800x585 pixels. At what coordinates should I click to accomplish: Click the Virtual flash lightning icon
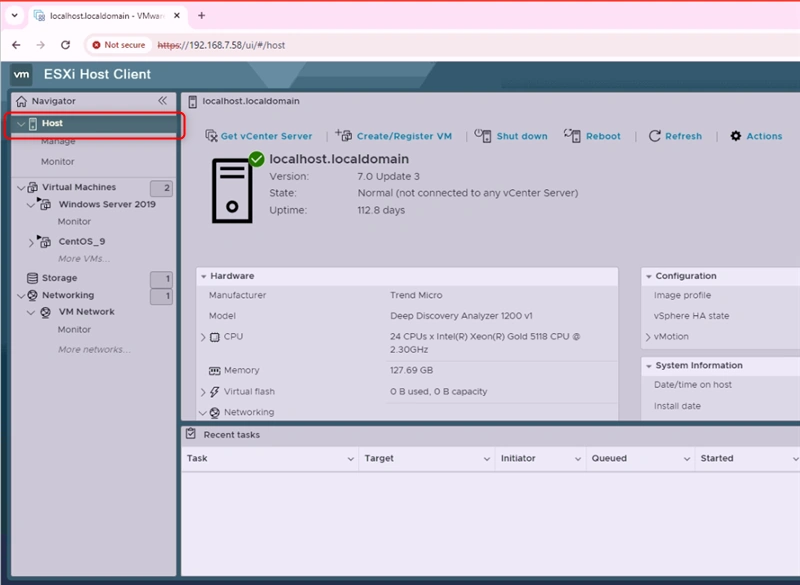(215, 392)
